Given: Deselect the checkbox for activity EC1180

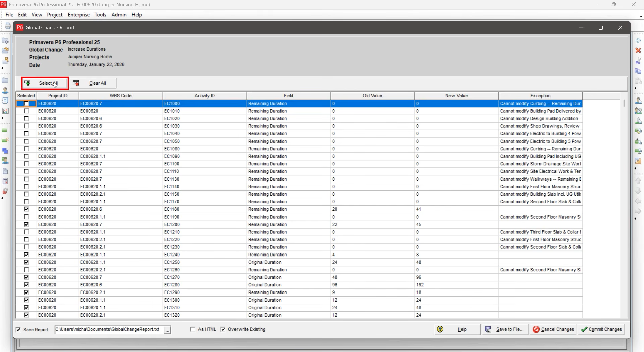Looking at the screenshot, I should click(x=26, y=209).
